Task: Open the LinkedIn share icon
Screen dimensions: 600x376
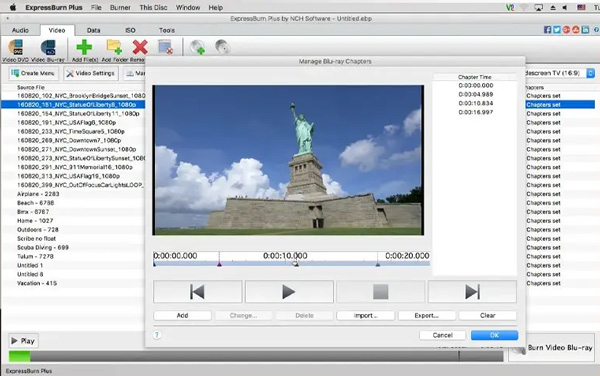Action: pyautogui.click(x=585, y=30)
